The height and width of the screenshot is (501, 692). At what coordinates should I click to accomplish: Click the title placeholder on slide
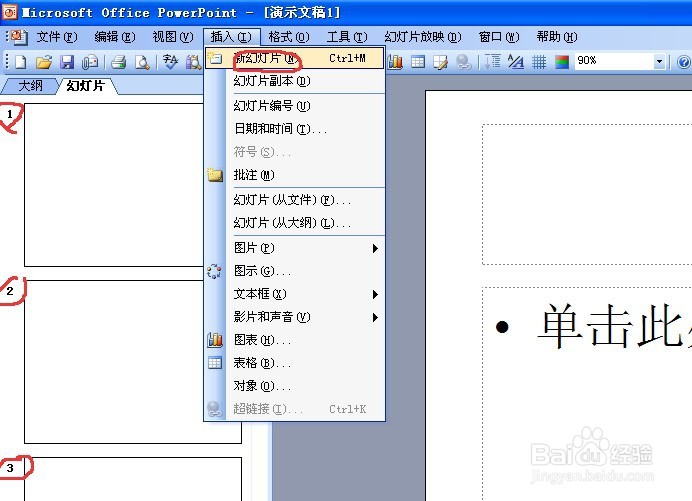[587, 194]
